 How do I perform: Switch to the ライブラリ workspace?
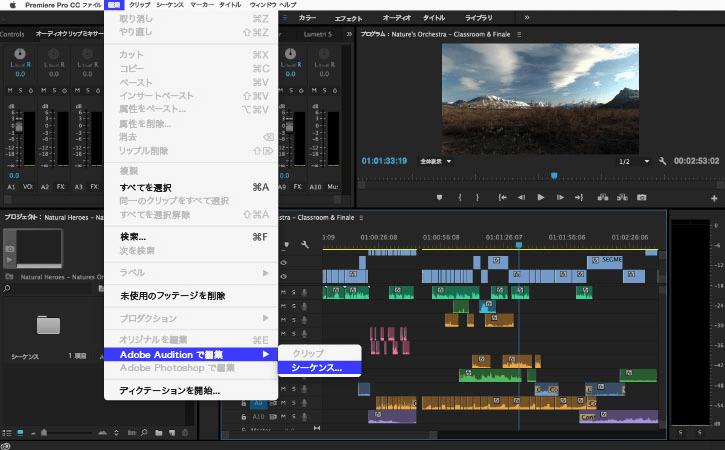[479, 18]
